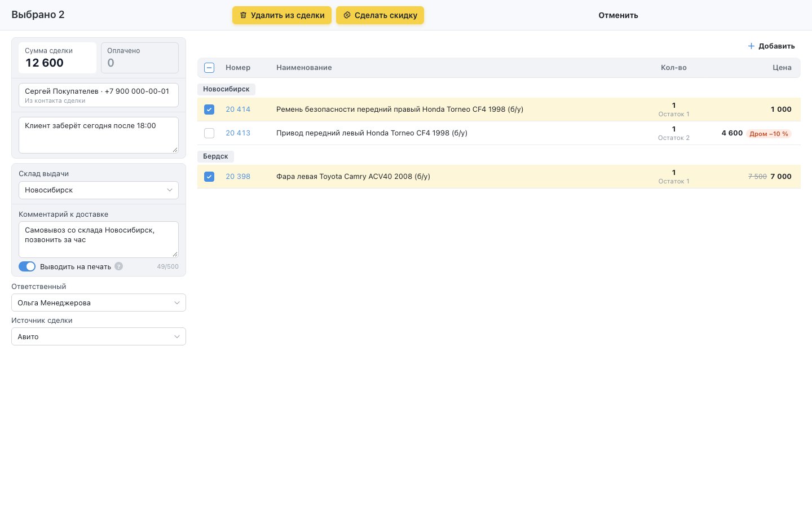Click the Сумма сделки 12 600 box

(x=58, y=58)
